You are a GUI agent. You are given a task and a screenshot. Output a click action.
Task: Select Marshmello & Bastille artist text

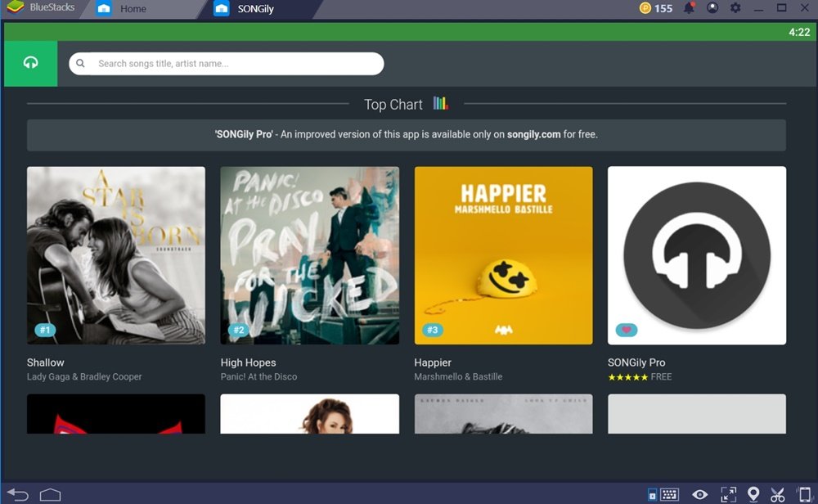(459, 376)
